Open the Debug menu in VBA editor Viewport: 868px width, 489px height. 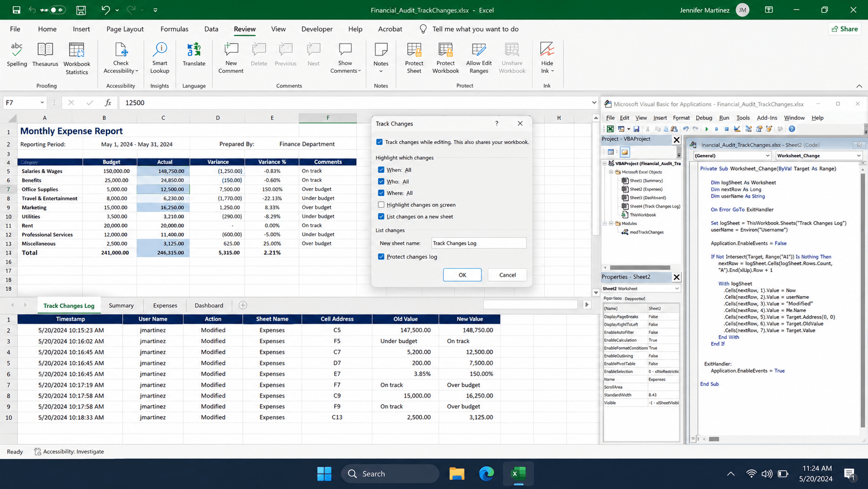click(x=703, y=118)
